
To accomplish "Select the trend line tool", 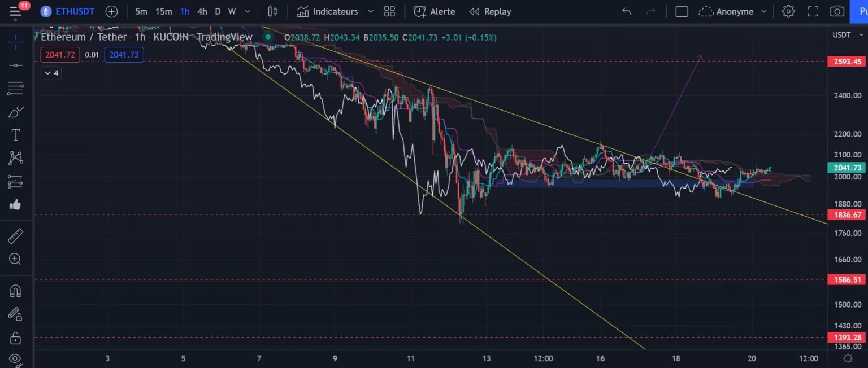I will pos(16,65).
